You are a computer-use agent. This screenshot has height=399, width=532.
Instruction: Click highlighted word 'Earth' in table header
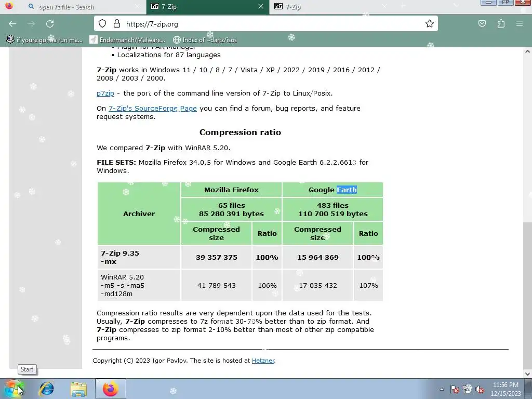coord(347,190)
